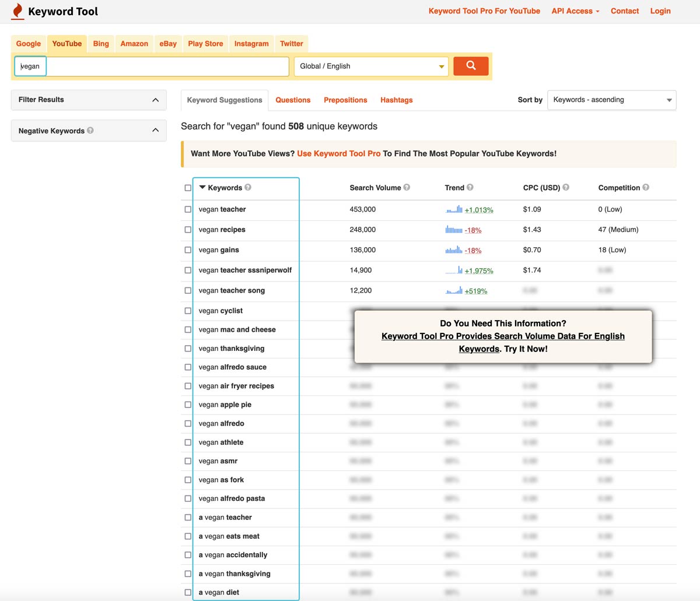Check the vegan air fryer recipes checkbox
Image resolution: width=700 pixels, height=601 pixels.
pyautogui.click(x=188, y=386)
